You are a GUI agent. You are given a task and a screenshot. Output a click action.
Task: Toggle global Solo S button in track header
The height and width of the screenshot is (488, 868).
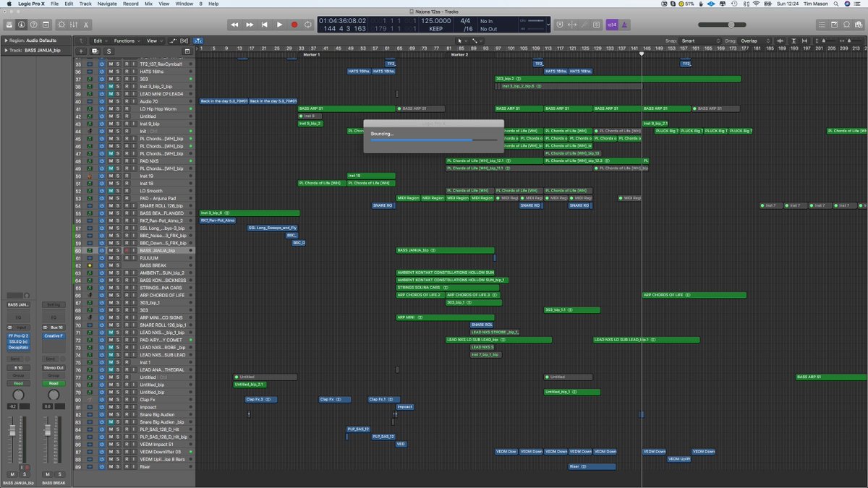click(109, 51)
